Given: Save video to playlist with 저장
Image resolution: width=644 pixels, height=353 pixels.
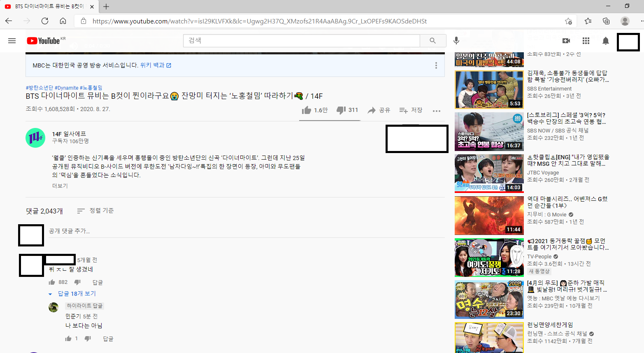Looking at the screenshot, I should tap(411, 110).
